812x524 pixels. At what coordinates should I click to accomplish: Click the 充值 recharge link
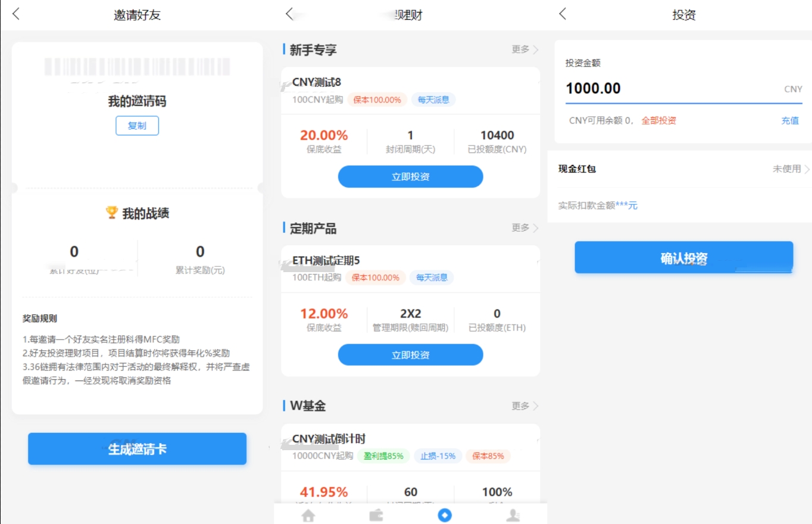[790, 121]
